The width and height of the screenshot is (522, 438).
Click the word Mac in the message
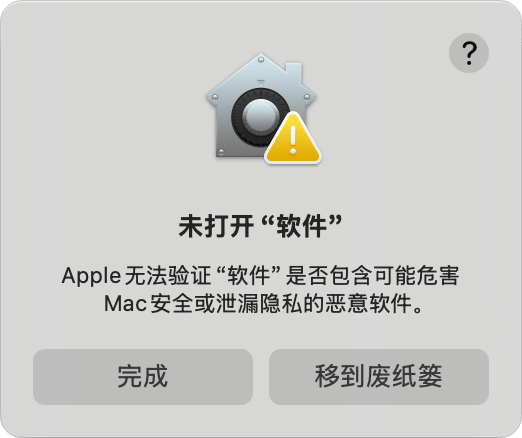coord(125,304)
